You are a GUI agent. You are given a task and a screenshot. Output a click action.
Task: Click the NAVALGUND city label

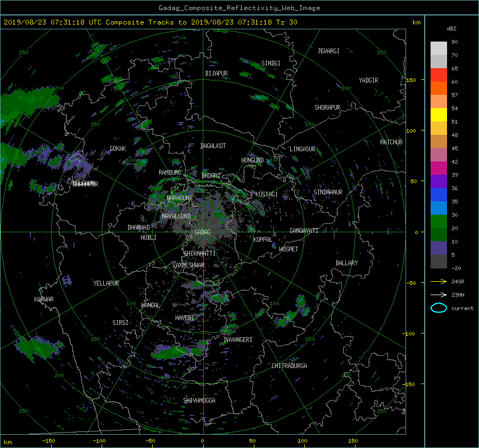pyautogui.click(x=176, y=216)
